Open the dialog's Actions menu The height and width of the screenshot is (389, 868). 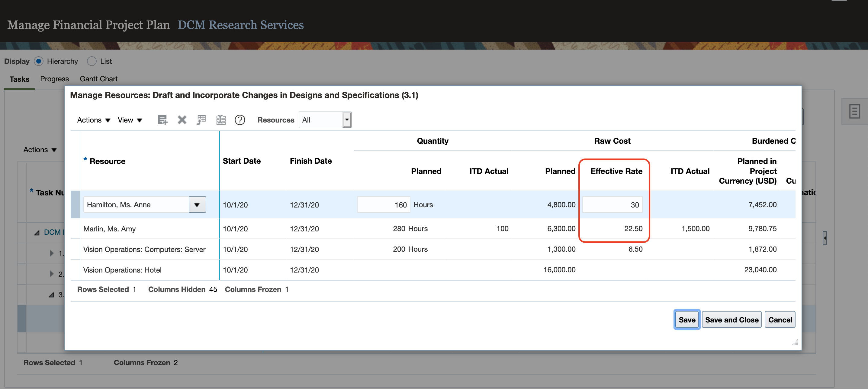coord(93,120)
